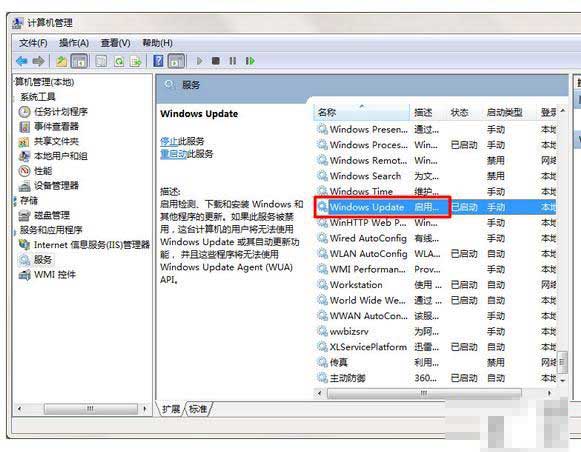Click the gear icon of XLServicePlatform

click(x=322, y=347)
